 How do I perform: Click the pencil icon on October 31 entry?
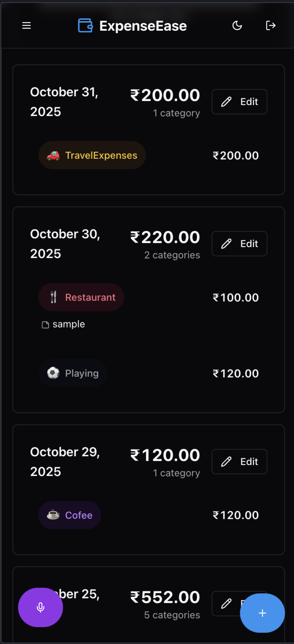pyautogui.click(x=226, y=101)
